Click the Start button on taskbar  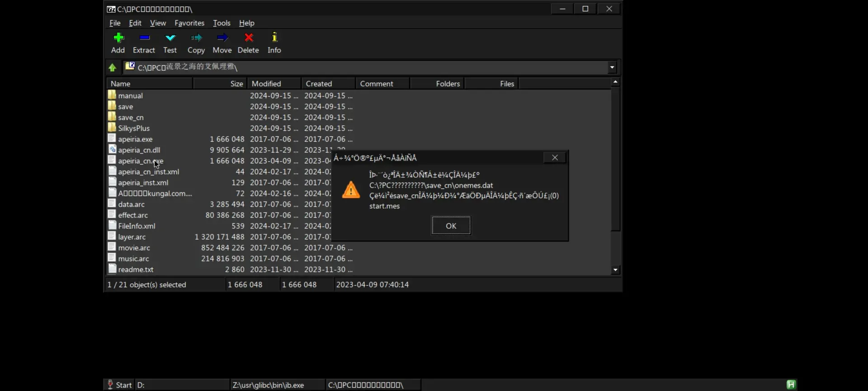click(119, 385)
